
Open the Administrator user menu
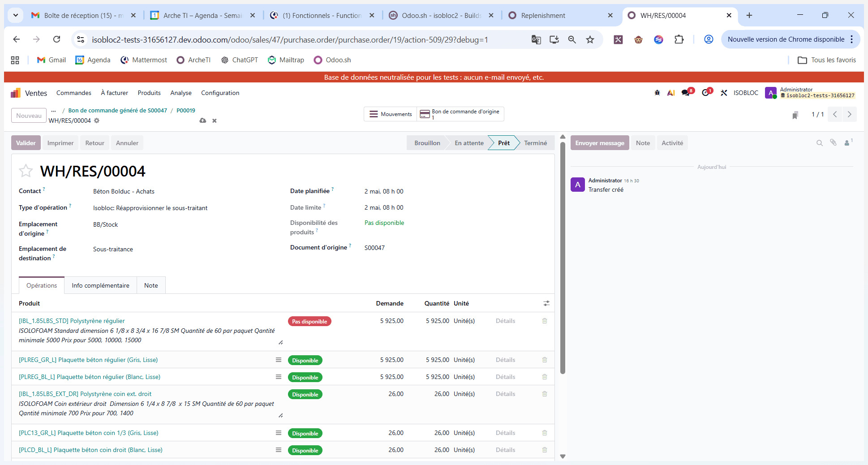point(810,93)
